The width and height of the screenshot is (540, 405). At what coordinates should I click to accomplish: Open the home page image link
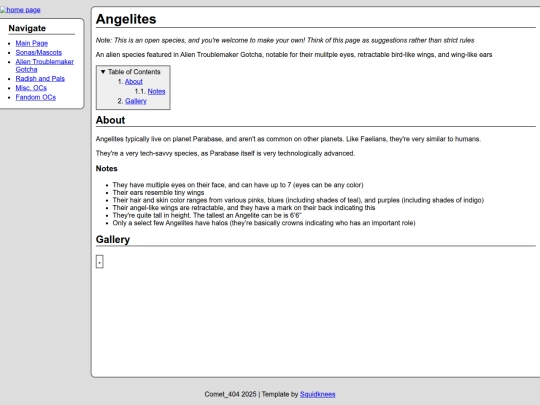20,10
